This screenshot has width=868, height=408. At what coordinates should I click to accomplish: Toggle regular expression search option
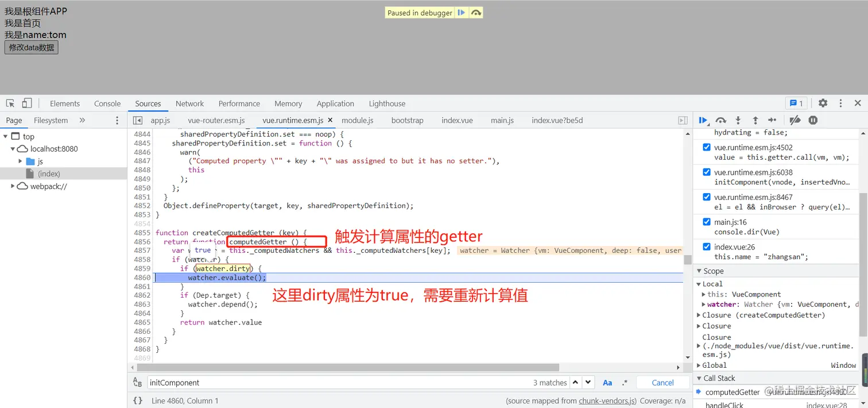625,383
